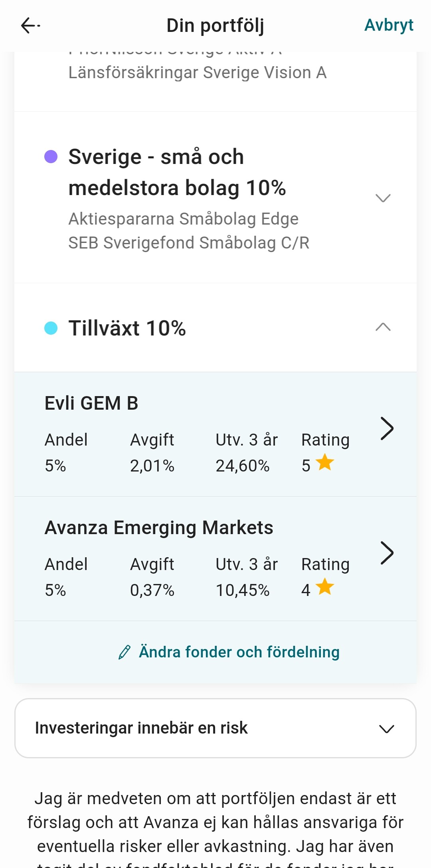Tap Avanza Emerging Markets rating star

tap(325, 587)
